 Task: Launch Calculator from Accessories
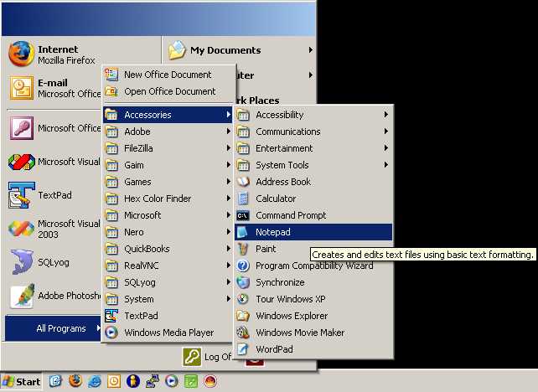[313, 199]
